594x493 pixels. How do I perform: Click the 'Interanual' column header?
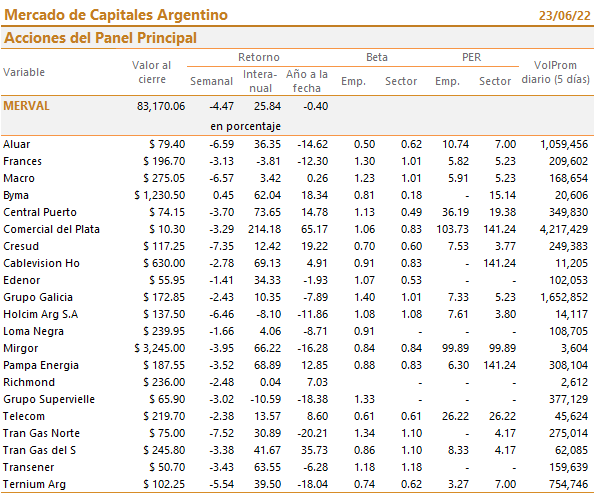260,81
